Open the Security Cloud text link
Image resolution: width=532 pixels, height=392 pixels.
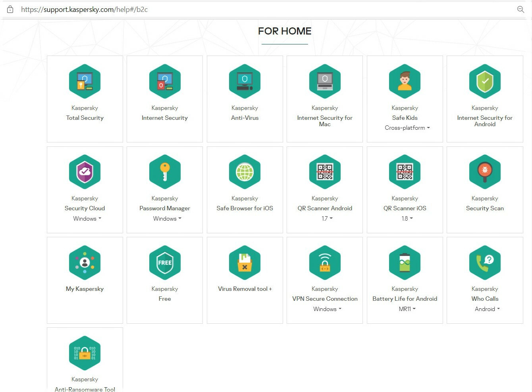[x=85, y=208]
